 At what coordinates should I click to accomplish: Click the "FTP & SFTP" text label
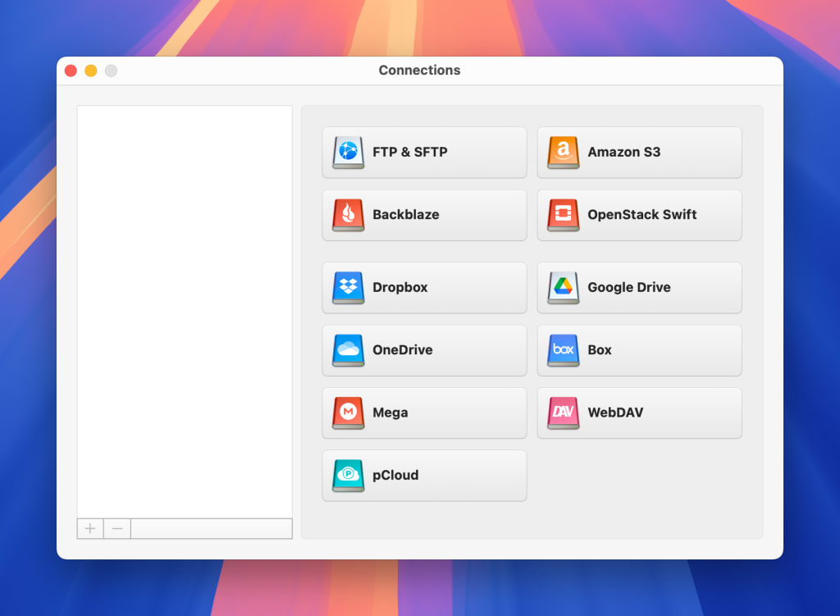click(x=410, y=153)
